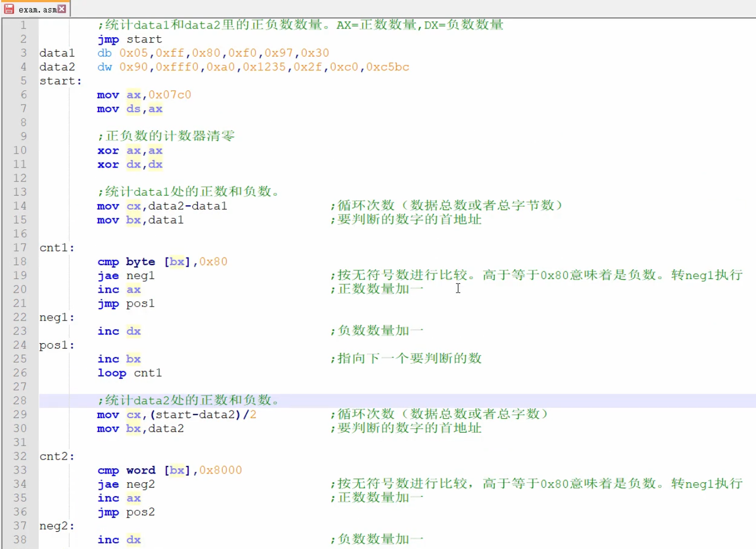
Task: Click the 'mov ds,ax' instruction
Action: click(x=130, y=109)
